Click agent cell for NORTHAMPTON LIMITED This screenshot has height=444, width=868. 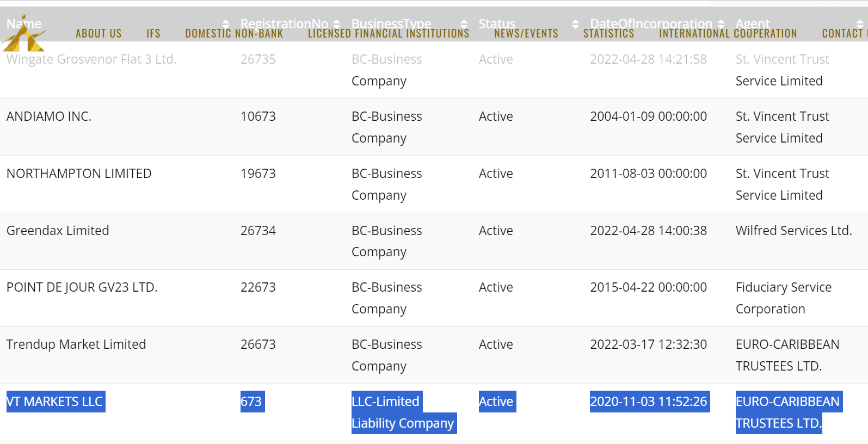(x=783, y=184)
